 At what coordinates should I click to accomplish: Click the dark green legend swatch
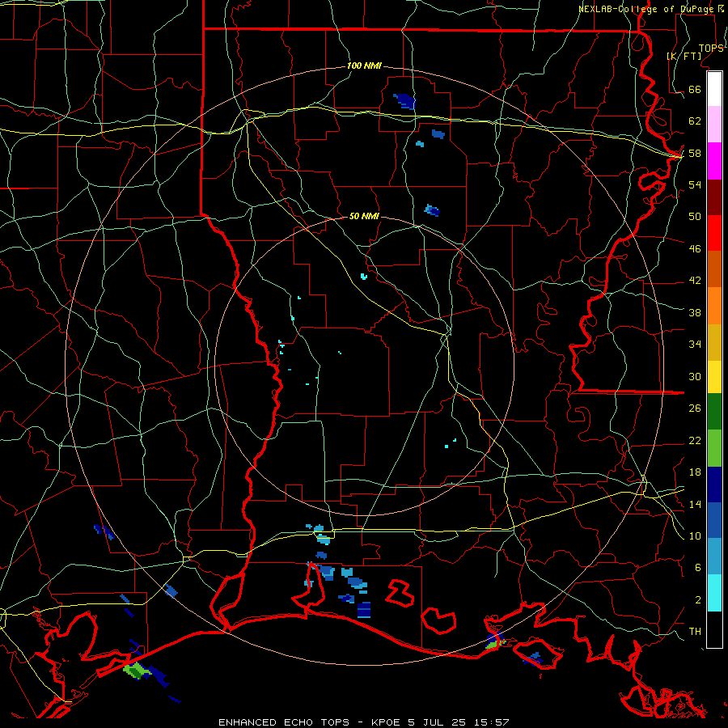[714, 412]
